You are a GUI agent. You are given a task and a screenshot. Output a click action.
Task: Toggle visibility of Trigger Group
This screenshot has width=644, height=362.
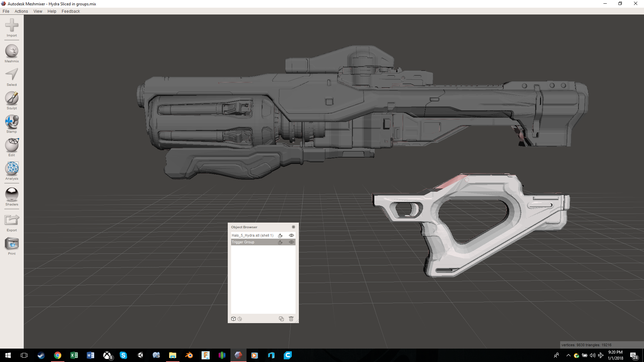(x=291, y=242)
